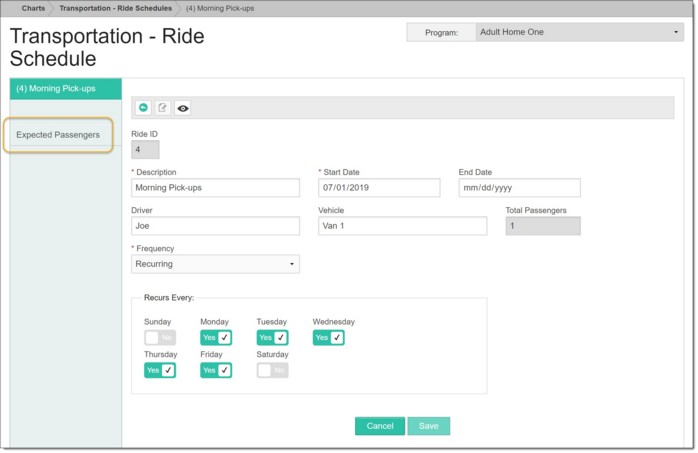Click the End Date field
Viewport: 698px width, 453px height.
519,188
